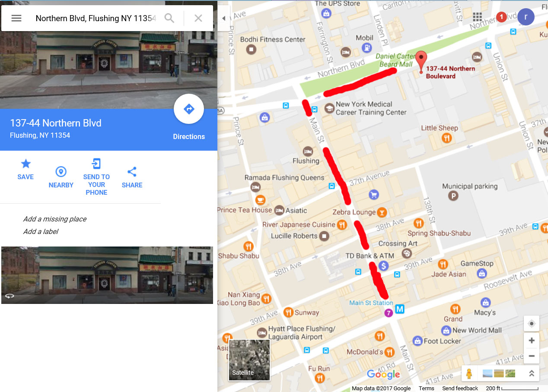The width and height of the screenshot is (548, 392).
Task: Click the blue Directions arrow button
Action: pos(189,109)
